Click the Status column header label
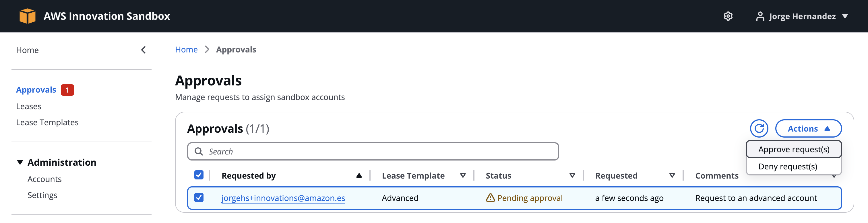Viewport: 868px width, 223px height. click(498, 176)
